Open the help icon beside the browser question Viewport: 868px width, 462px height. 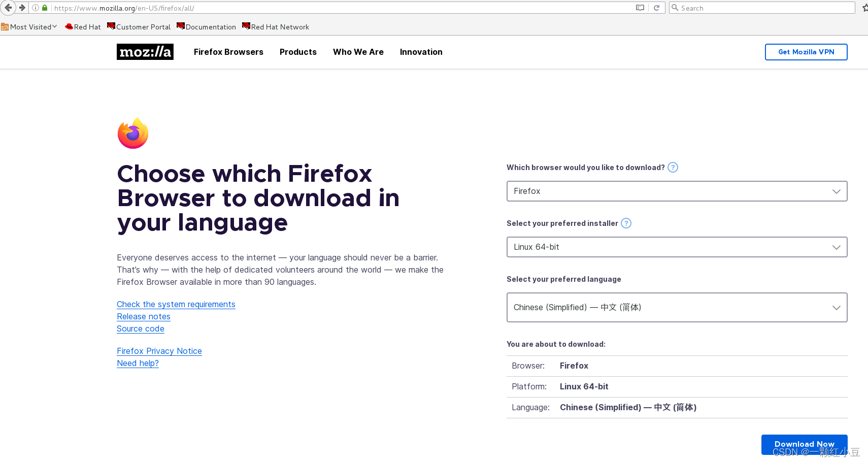pos(673,168)
